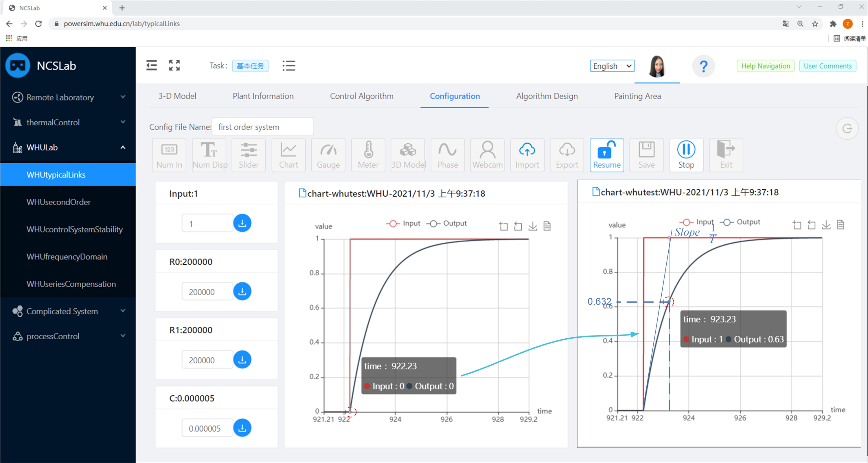Click the Config File Name field

262,127
